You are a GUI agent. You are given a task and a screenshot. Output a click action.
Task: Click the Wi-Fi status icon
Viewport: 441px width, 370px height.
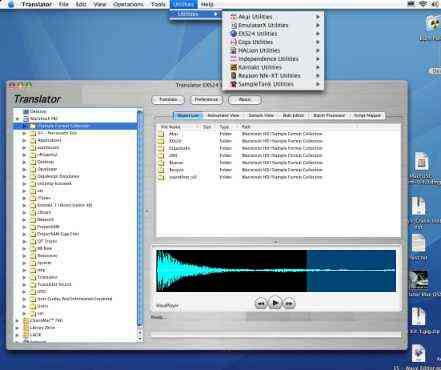click(x=423, y=4)
